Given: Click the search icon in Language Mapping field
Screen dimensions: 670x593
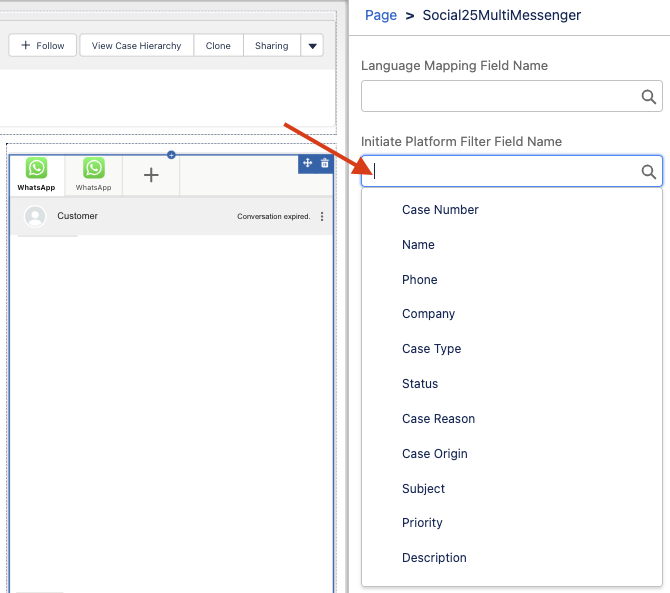Looking at the screenshot, I should click(649, 97).
